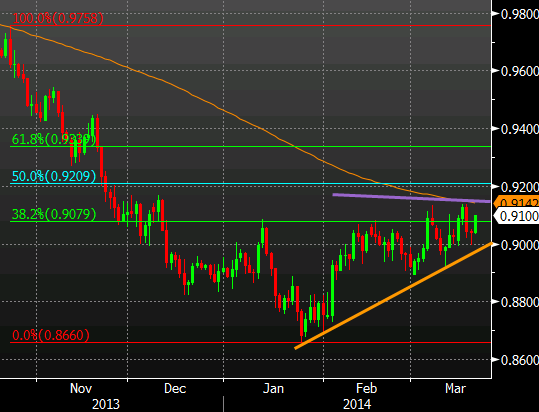This screenshot has width=539, height=412.
Task: Select the red 100.0% retracement line
Action: (250, 26)
